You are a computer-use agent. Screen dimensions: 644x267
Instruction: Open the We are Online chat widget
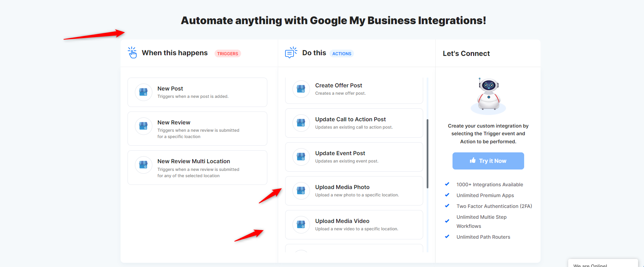[x=602, y=264]
